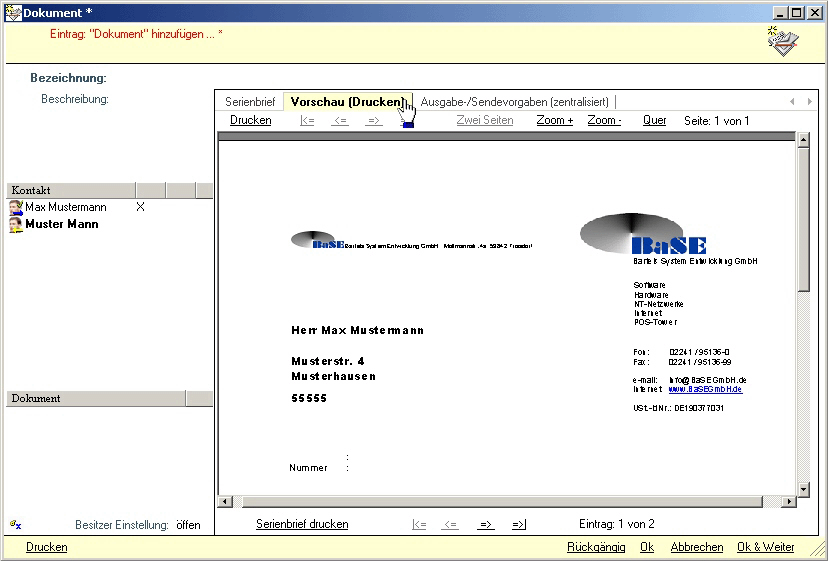The image size is (828, 561).
Task: Click the Max Mustermann contact icon
Action: pos(16,208)
